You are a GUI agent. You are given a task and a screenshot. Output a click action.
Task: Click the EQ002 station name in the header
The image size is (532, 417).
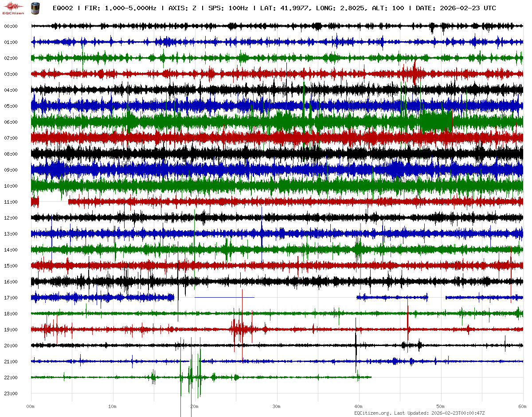(x=62, y=8)
